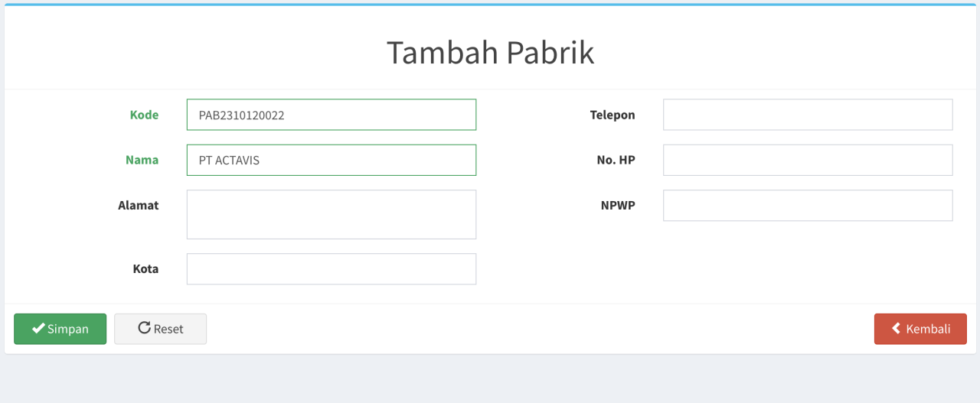This screenshot has width=980, height=403.
Task: Select the Kota input box
Action: 331,269
